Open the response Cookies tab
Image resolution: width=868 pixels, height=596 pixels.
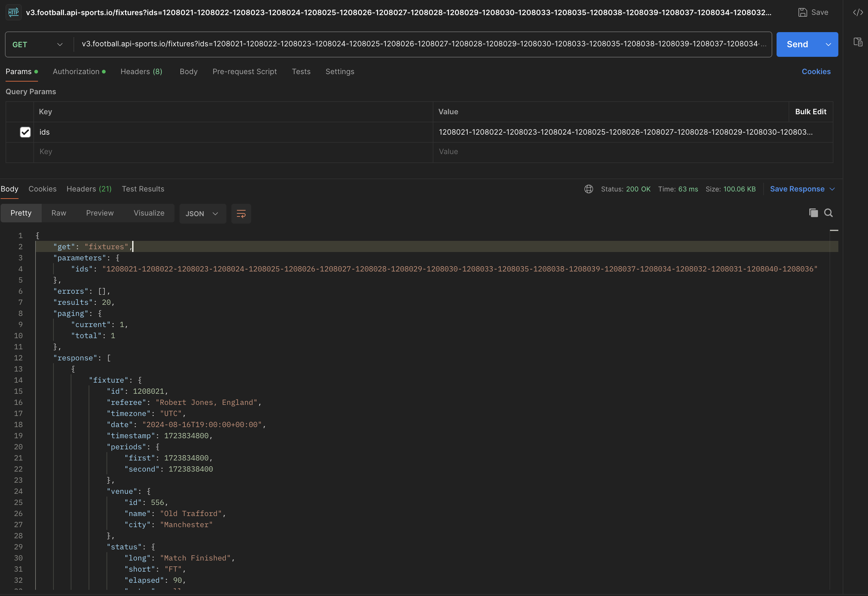[x=43, y=189]
